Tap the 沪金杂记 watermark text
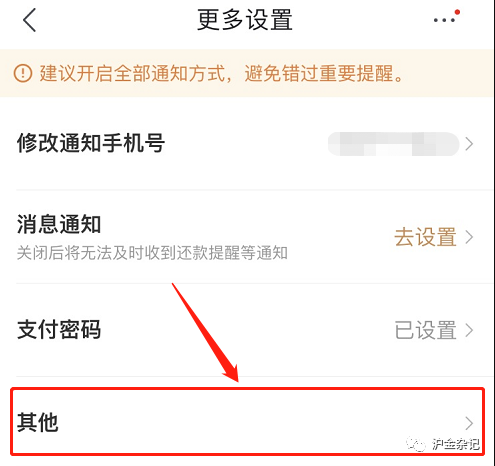Image resolution: width=495 pixels, height=466 pixels. pos(456,444)
